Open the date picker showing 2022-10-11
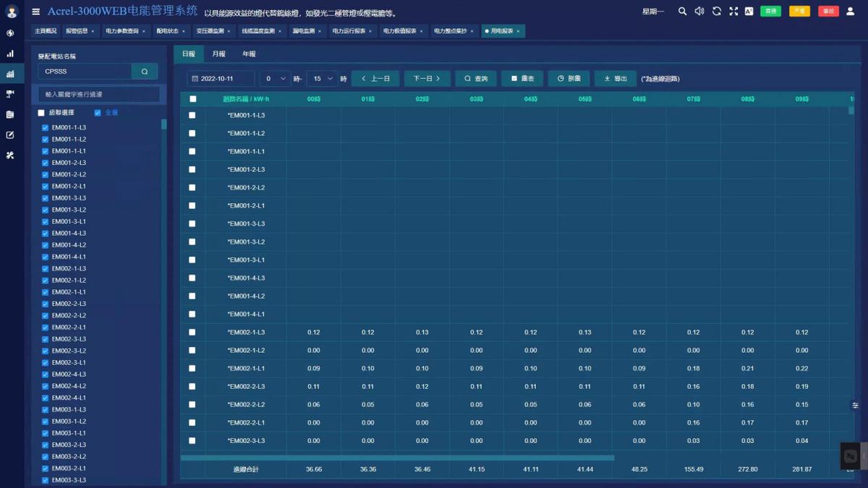 (x=221, y=79)
